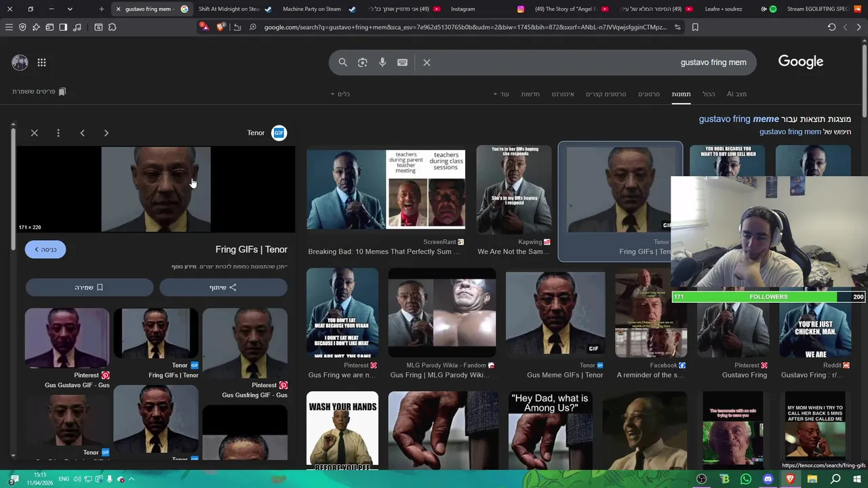
Task: Open the saved items link
Action: (39, 91)
